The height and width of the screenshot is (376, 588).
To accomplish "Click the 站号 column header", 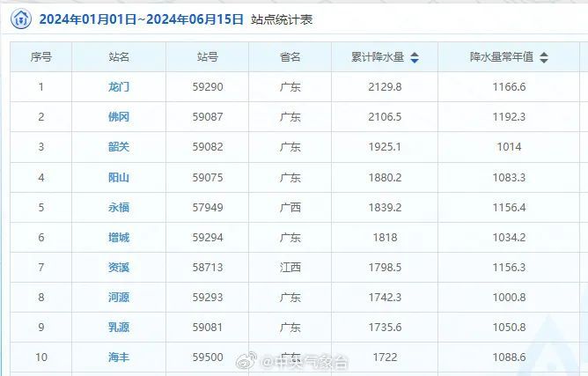I will [x=208, y=57].
